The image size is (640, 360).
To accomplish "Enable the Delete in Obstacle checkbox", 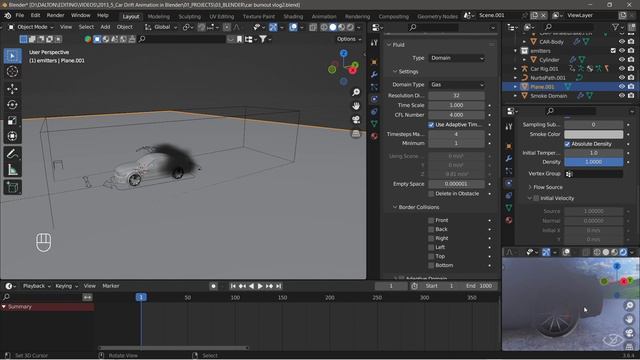I will pos(431,193).
